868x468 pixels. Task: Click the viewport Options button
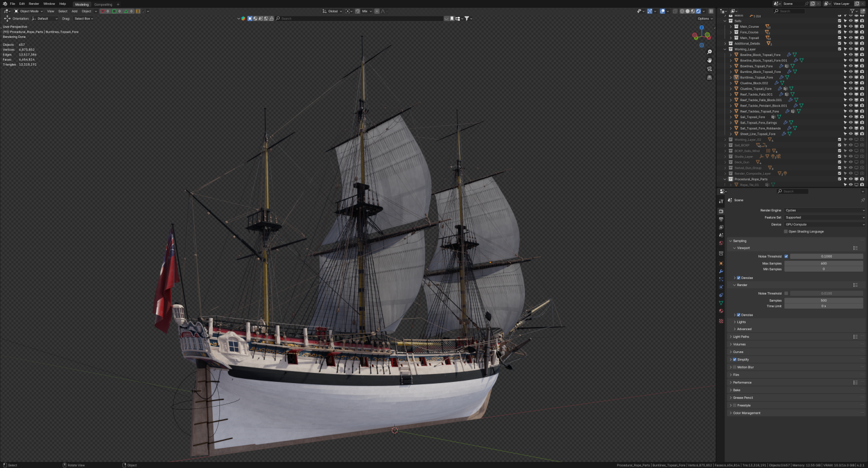tap(705, 19)
